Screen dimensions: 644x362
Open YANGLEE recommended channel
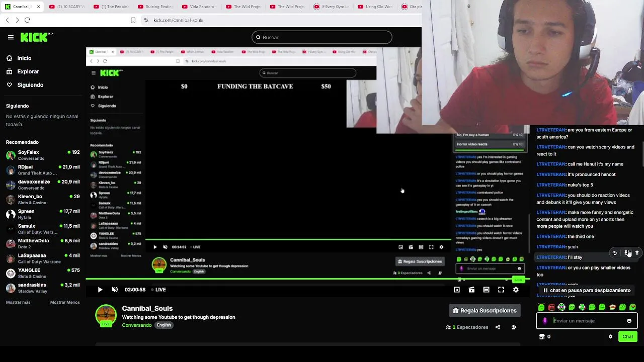tap(42, 273)
